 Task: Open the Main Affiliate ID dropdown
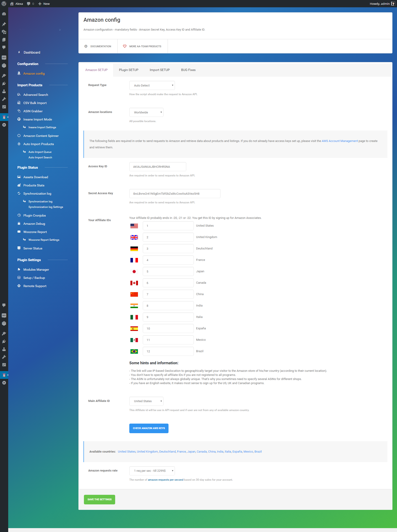coord(146,401)
